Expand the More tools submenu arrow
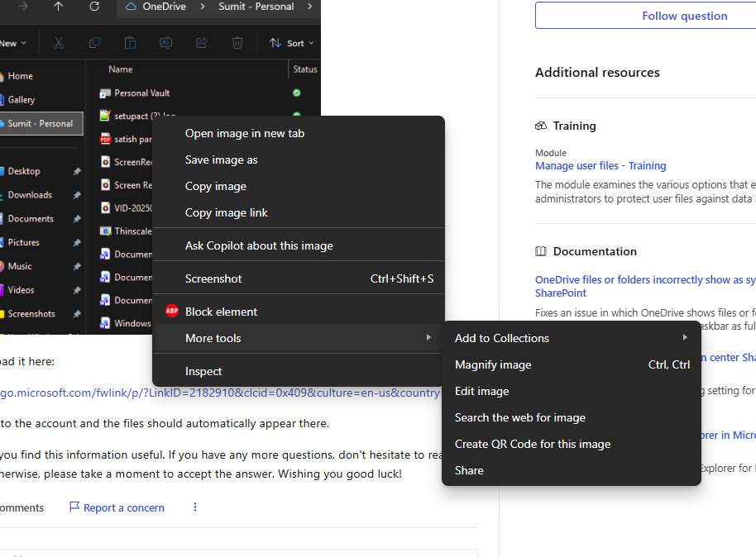The width and height of the screenshot is (756, 557). (x=428, y=338)
